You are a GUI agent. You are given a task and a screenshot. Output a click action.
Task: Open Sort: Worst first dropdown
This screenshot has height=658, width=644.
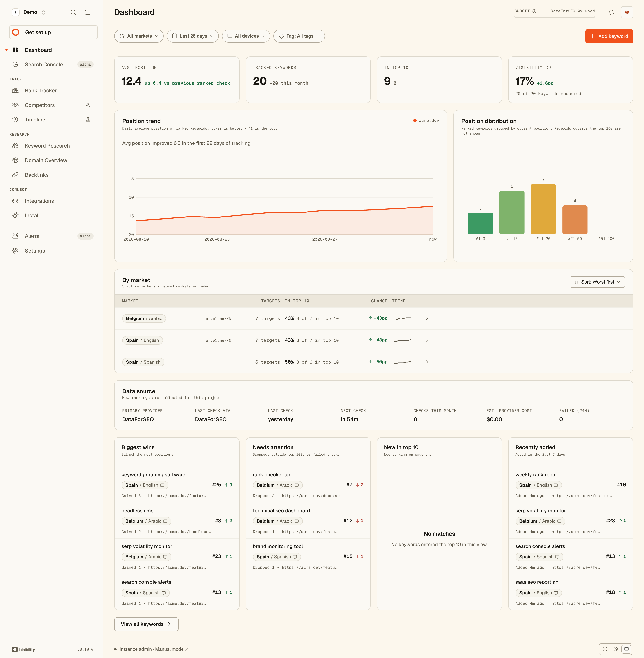point(597,282)
